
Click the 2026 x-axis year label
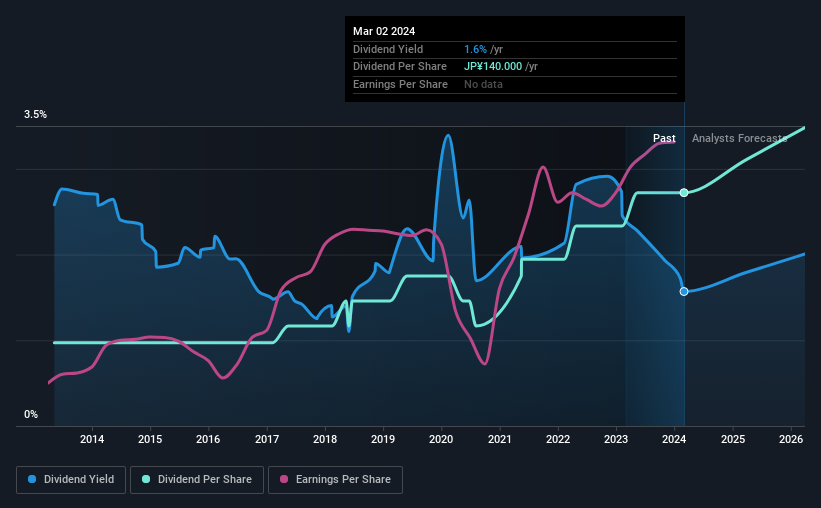point(791,439)
